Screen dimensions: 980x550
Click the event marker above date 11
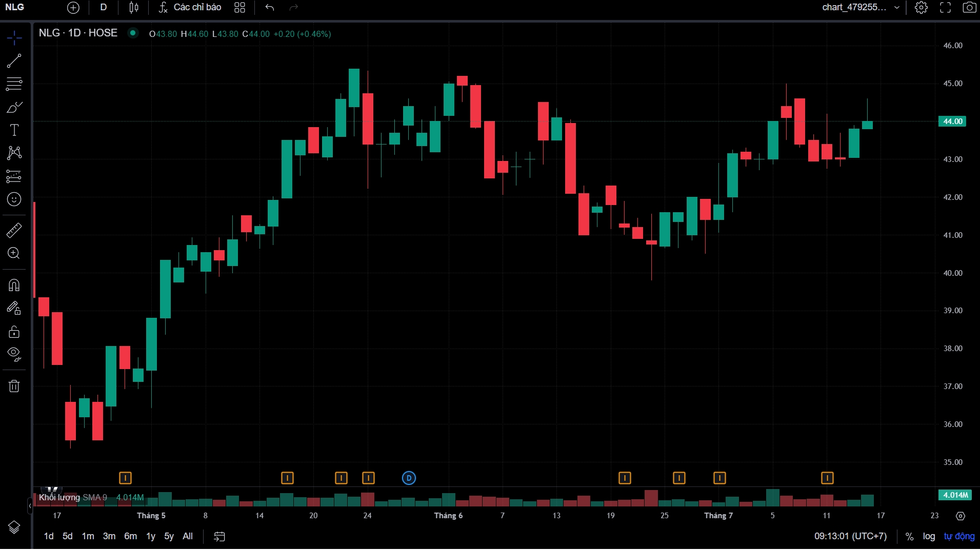827,478
